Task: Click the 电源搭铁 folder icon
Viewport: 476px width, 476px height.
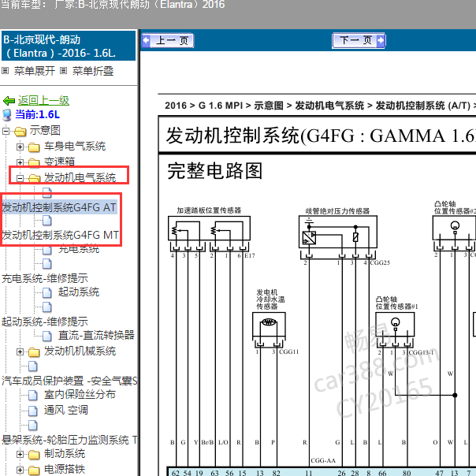Action: [34, 470]
